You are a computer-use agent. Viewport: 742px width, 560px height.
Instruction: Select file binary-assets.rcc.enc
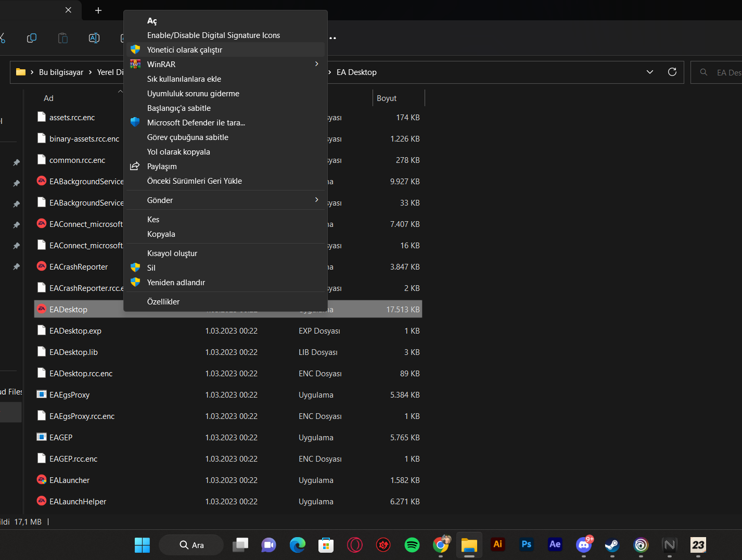coord(84,139)
